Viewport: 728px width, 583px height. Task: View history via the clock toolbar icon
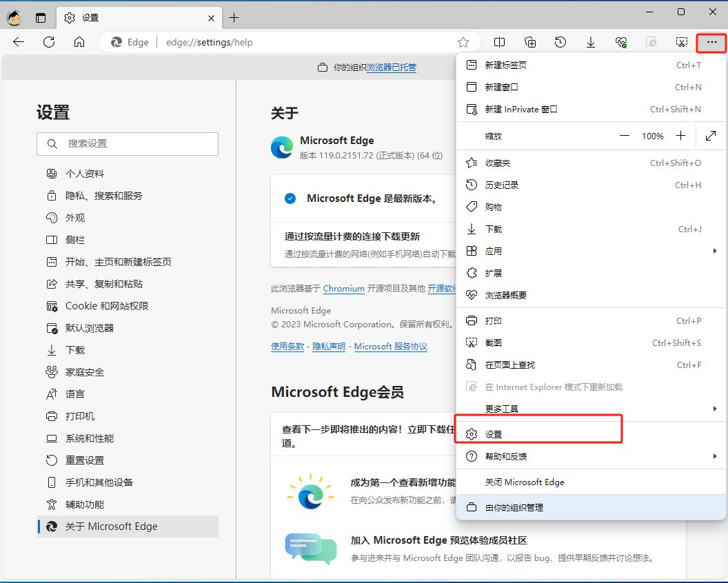click(x=560, y=42)
